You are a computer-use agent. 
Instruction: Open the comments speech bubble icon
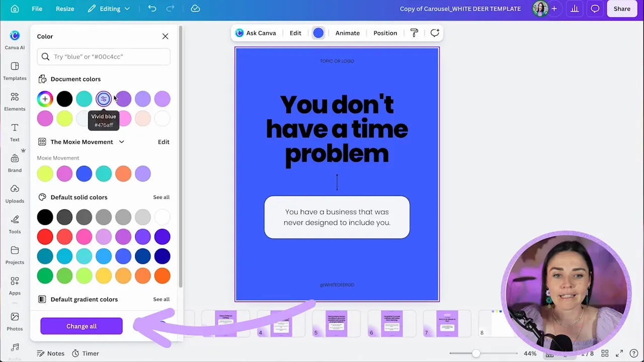coord(595,9)
